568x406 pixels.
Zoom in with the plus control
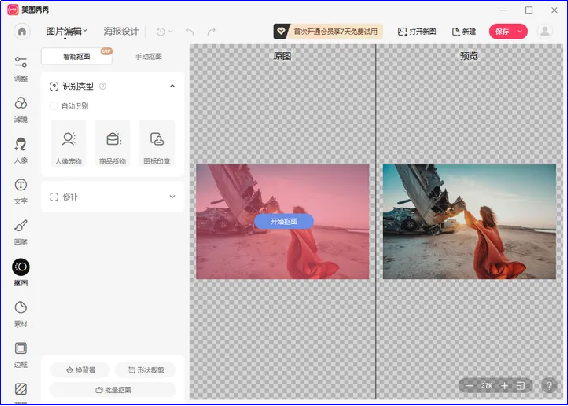(504, 386)
